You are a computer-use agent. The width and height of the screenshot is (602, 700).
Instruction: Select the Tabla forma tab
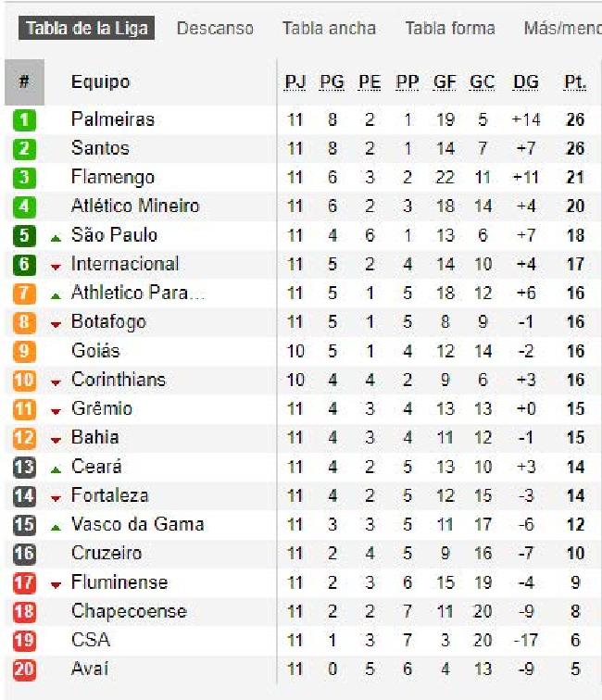pyautogui.click(x=450, y=28)
